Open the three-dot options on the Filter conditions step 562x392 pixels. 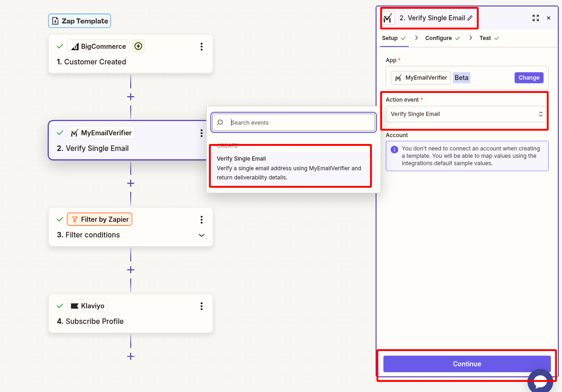pos(201,219)
